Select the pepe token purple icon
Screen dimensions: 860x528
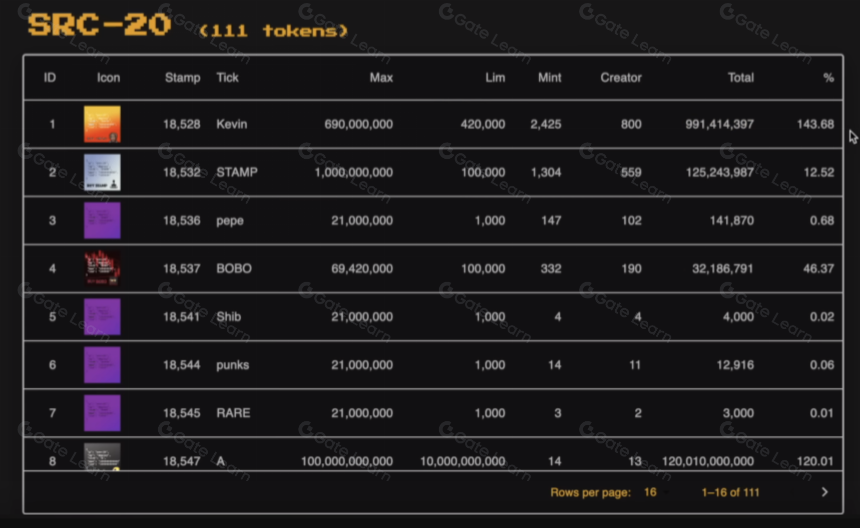coord(102,220)
